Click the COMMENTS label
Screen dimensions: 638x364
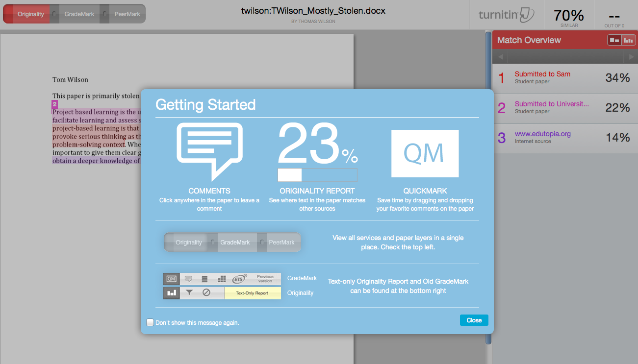tap(209, 191)
